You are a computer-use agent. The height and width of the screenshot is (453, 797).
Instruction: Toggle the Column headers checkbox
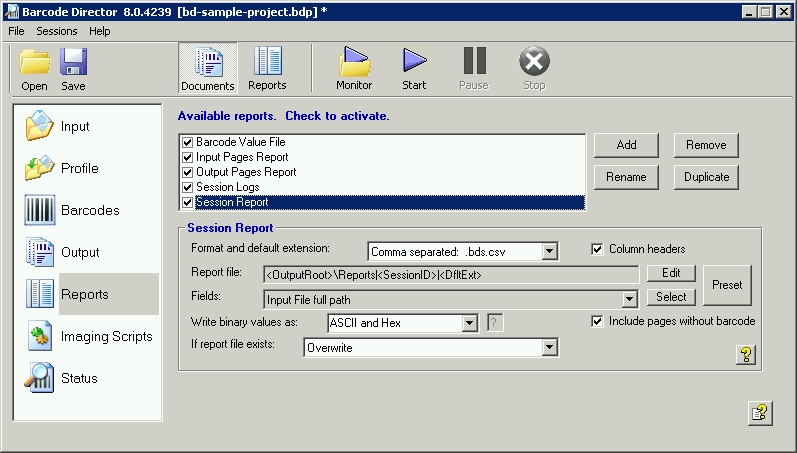coord(598,249)
